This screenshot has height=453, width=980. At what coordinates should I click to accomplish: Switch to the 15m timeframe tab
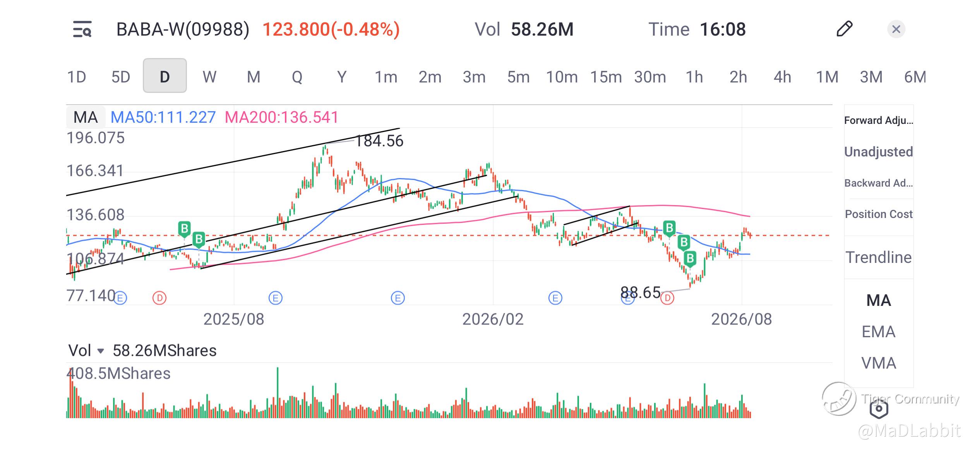pyautogui.click(x=606, y=77)
